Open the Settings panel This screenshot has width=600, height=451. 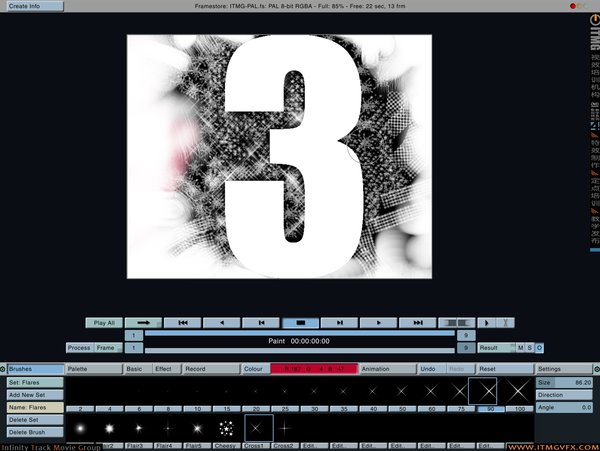point(564,369)
